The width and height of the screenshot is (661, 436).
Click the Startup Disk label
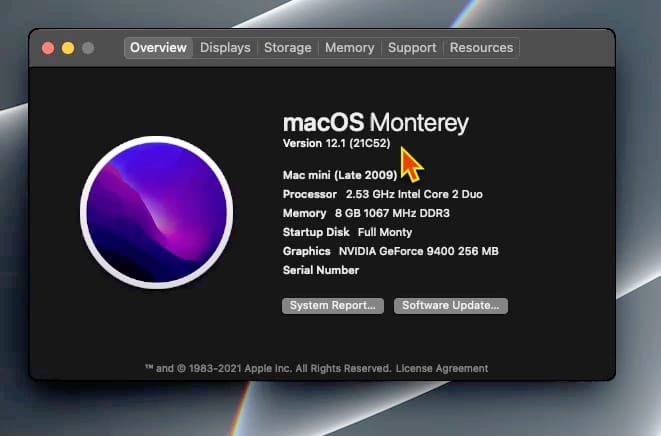316,232
